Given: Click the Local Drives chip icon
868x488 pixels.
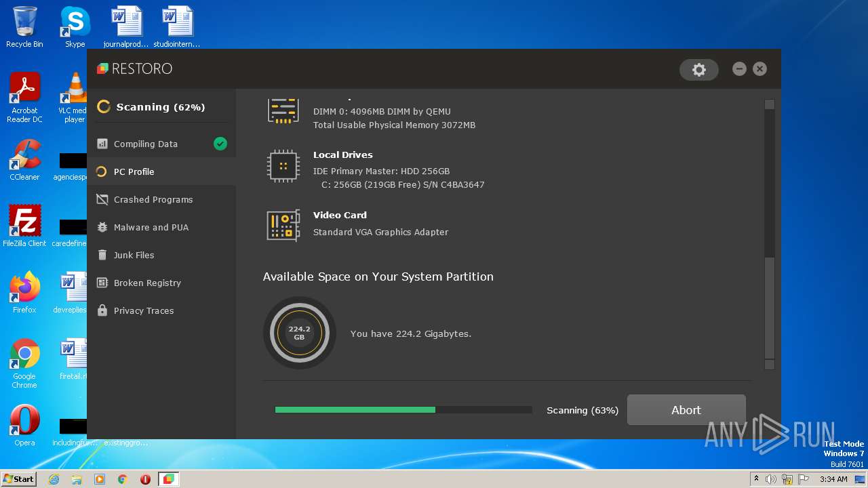Looking at the screenshot, I should [283, 166].
